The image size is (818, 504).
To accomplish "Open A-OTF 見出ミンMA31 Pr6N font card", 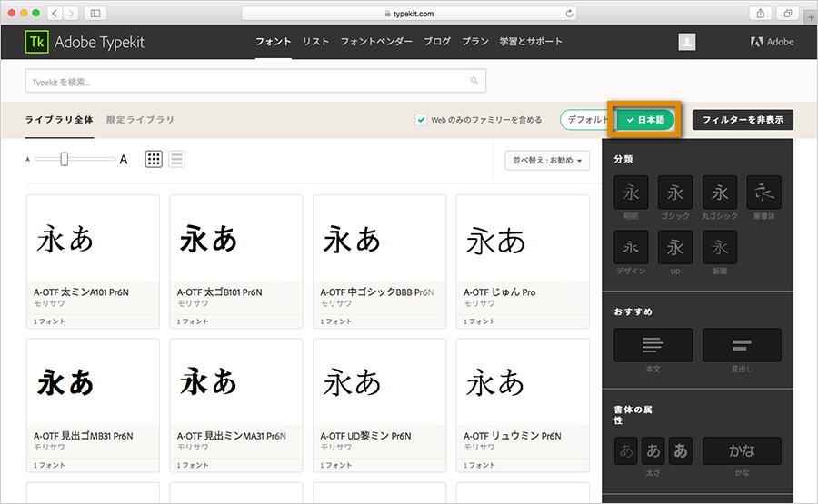I will [x=236, y=406].
